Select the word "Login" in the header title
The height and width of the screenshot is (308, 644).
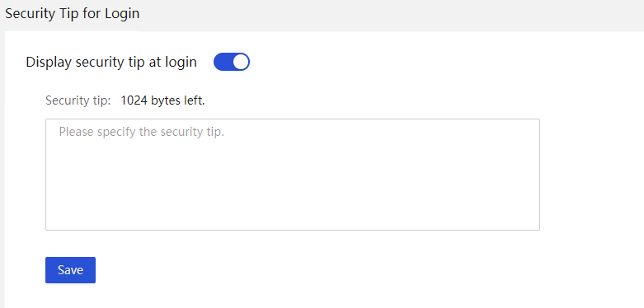[122, 14]
